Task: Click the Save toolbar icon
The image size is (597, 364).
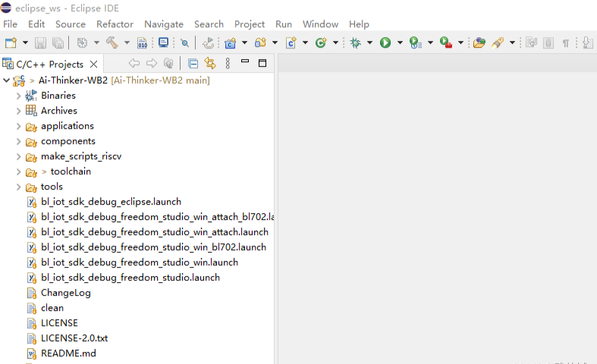Action: coord(40,42)
